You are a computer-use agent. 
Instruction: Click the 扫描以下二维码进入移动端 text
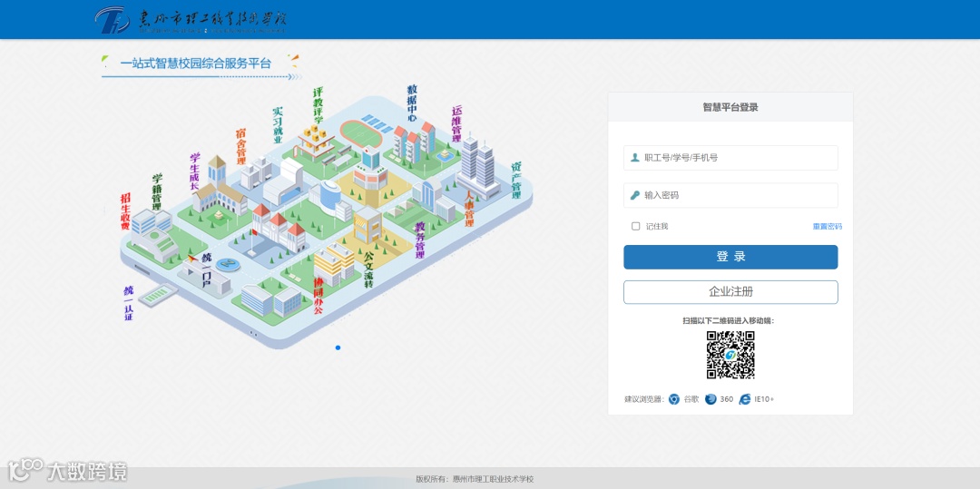729,321
